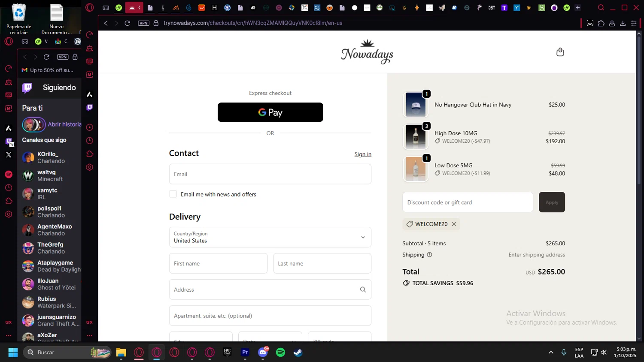Open Settings gear in background window sidebar

9,214
